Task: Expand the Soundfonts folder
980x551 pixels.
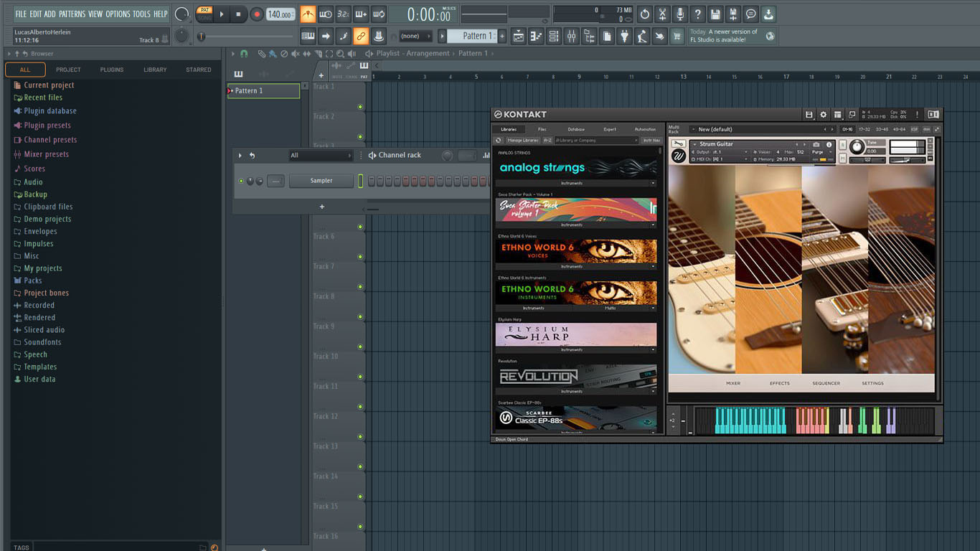Action: (42, 342)
